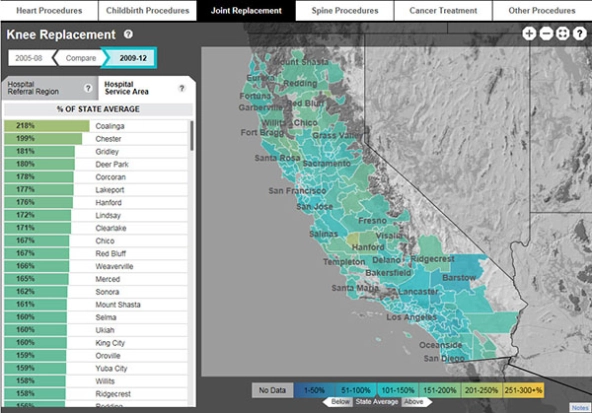The image size is (592, 413).
Task: Zoom out the map with the minus icon
Action: coord(546,34)
